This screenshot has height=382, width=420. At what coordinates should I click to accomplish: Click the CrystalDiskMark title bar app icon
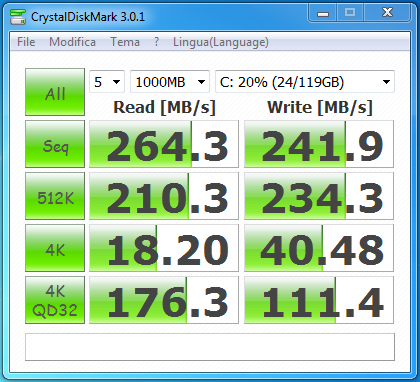pyautogui.click(x=18, y=17)
